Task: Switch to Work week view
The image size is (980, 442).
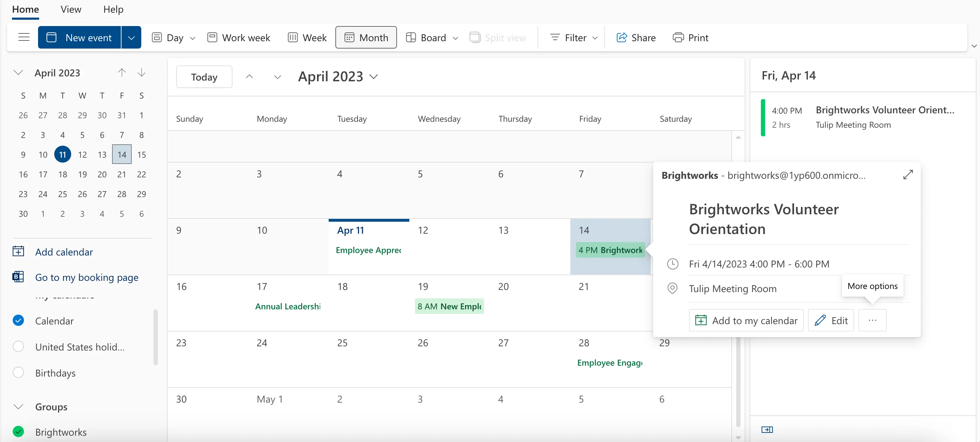Action: coord(238,37)
